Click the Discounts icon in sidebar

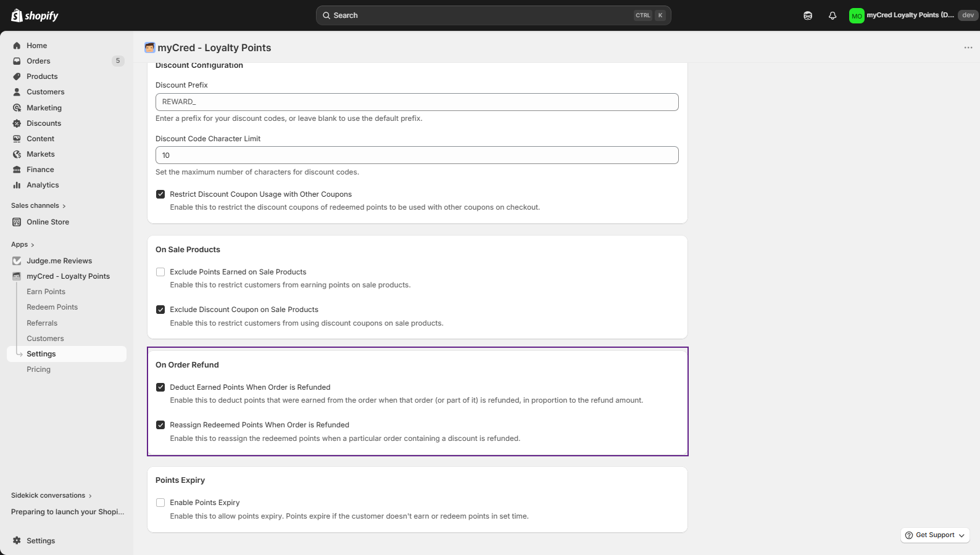coord(17,123)
